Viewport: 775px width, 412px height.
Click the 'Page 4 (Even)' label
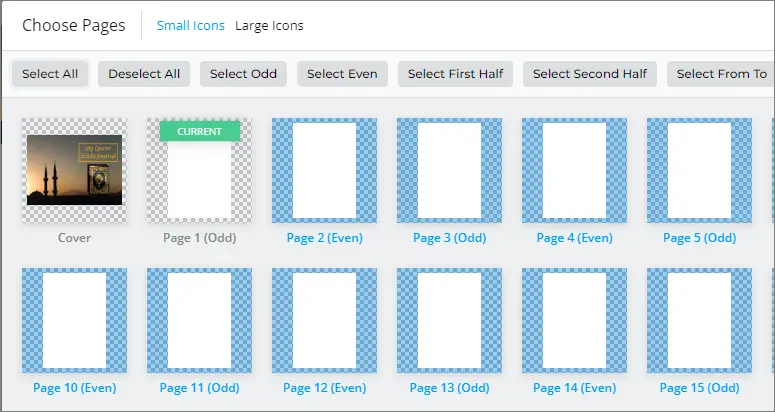point(575,238)
